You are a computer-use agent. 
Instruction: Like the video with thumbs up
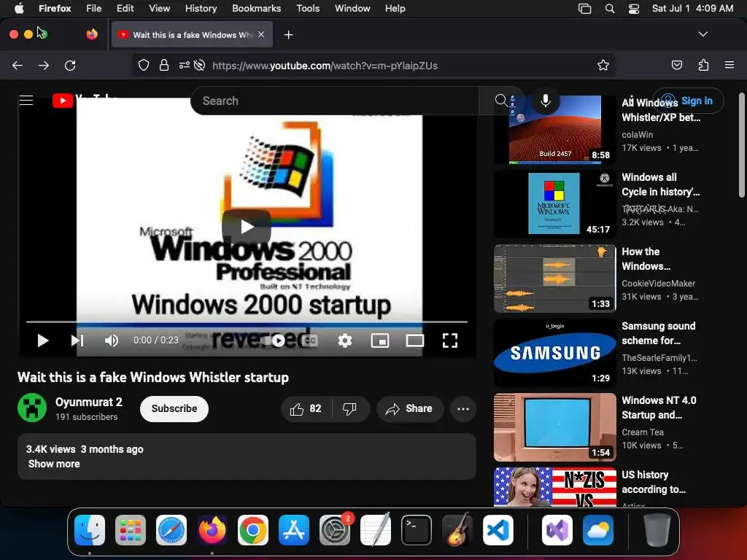coord(306,408)
